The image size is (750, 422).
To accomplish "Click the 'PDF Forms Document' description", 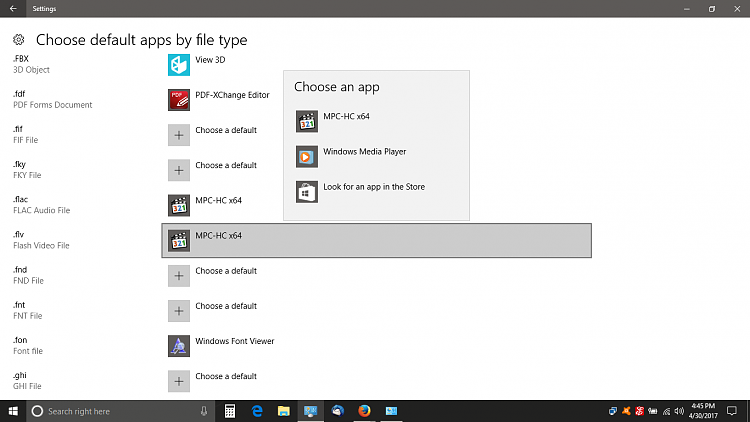I will [x=53, y=105].
